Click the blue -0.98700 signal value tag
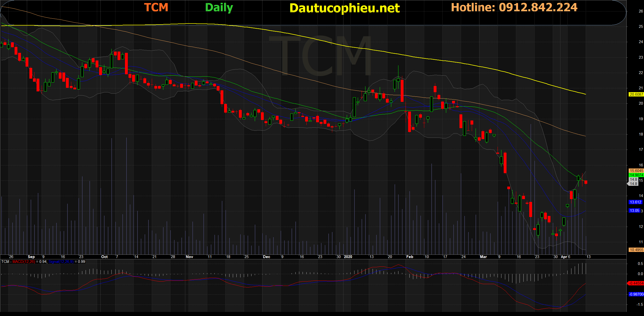The width and height of the screenshot is (644, 316). (636, 294)
